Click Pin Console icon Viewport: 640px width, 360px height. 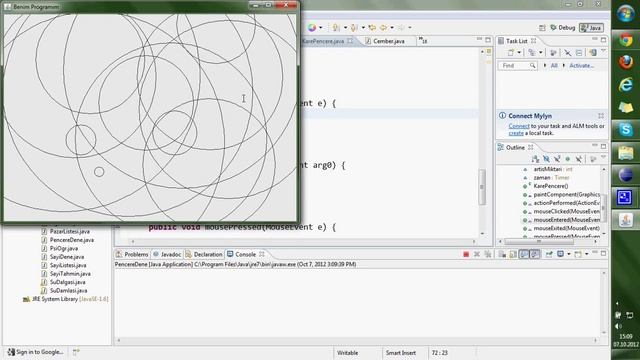pyautogui.click(x=549, y=254)
